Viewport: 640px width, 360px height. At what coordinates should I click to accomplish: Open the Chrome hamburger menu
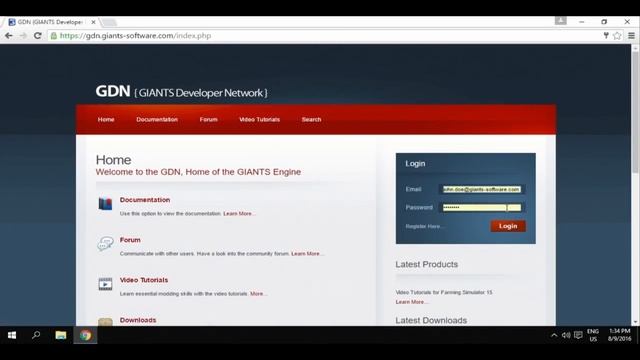pos(631,36)
